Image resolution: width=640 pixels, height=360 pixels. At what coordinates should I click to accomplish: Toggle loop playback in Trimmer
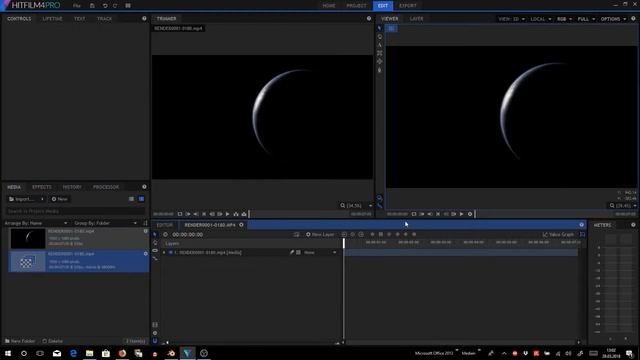(x=180, y=214)
